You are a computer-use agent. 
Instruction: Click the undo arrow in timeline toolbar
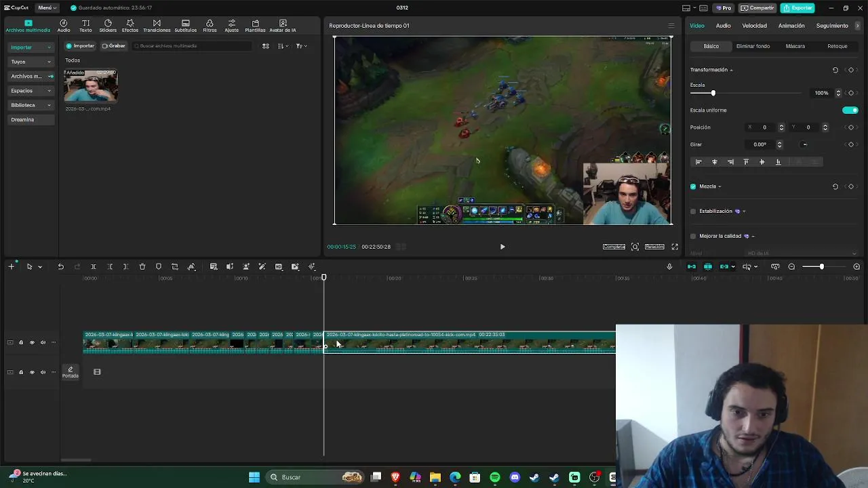pos(60,266)
